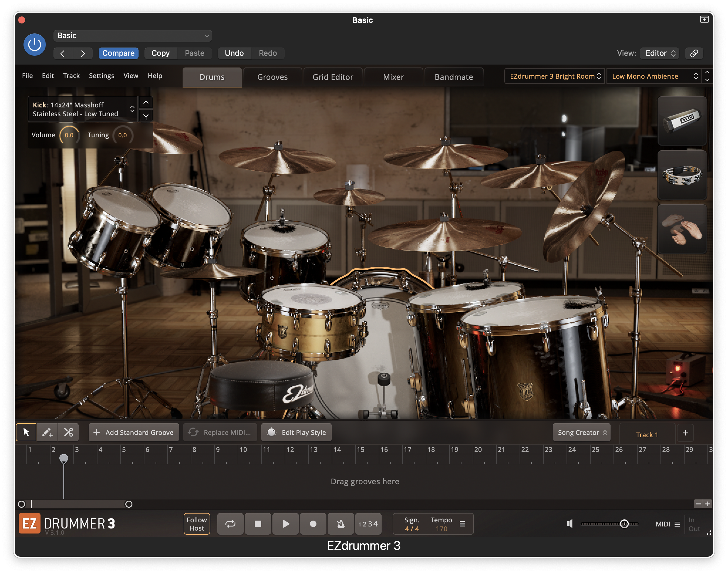Go to next preset with right arrow
Screen dimensions: 728x574
tap(83, 53)
